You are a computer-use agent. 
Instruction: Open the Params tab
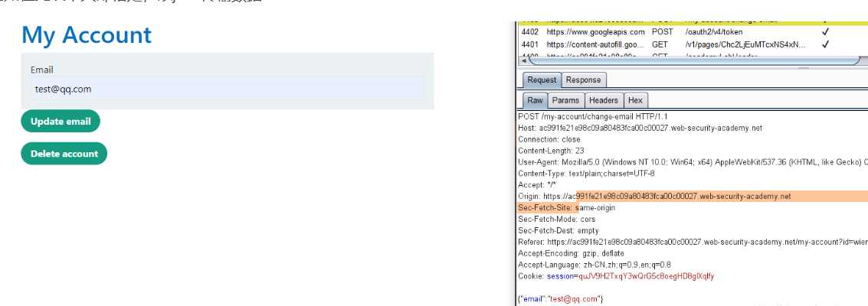[x=565, y=100]
